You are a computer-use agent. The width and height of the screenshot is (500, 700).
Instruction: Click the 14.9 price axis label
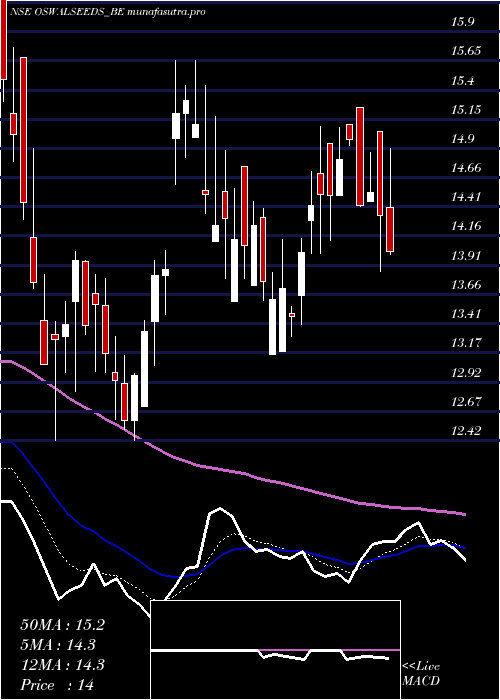[462, 139]
